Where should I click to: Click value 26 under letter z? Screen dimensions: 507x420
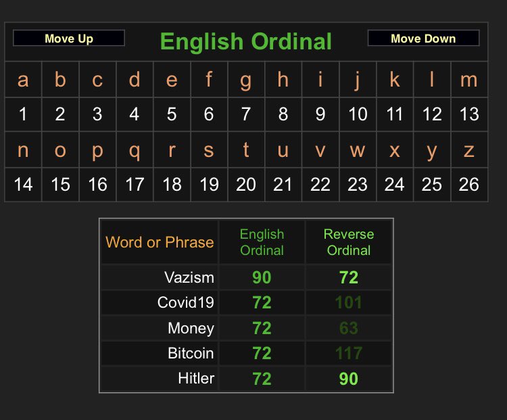(x=469, y=185)
